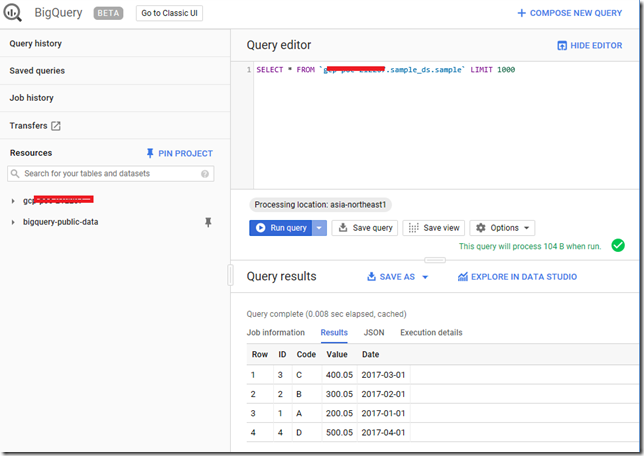Click the green query validation checkmark
This screenshot has width=644, height=456.
(618, 245)
